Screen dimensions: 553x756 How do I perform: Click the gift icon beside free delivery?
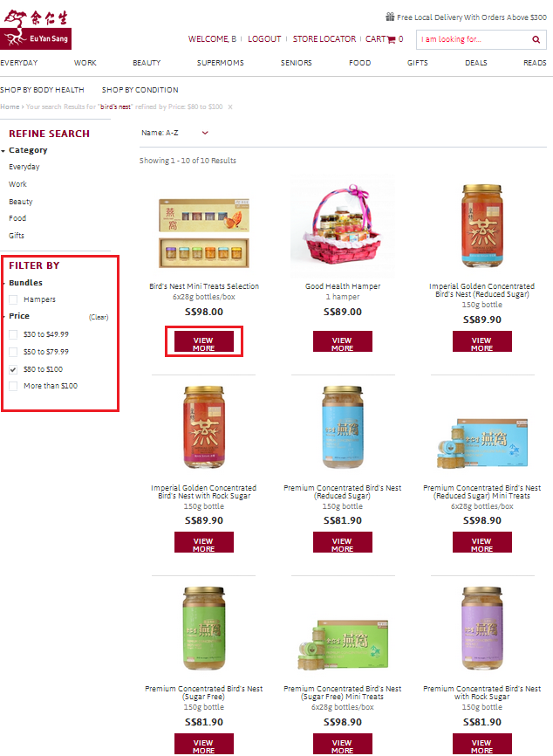click(x=390, y=17)
